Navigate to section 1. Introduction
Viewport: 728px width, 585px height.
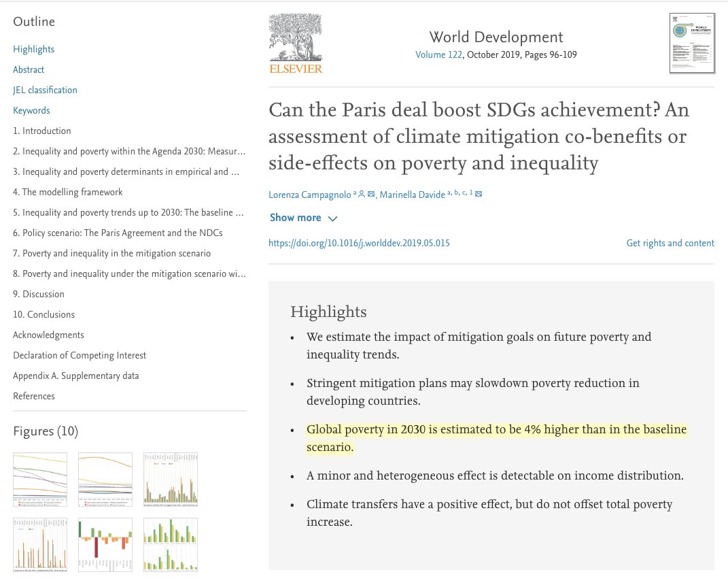[41, 131]
